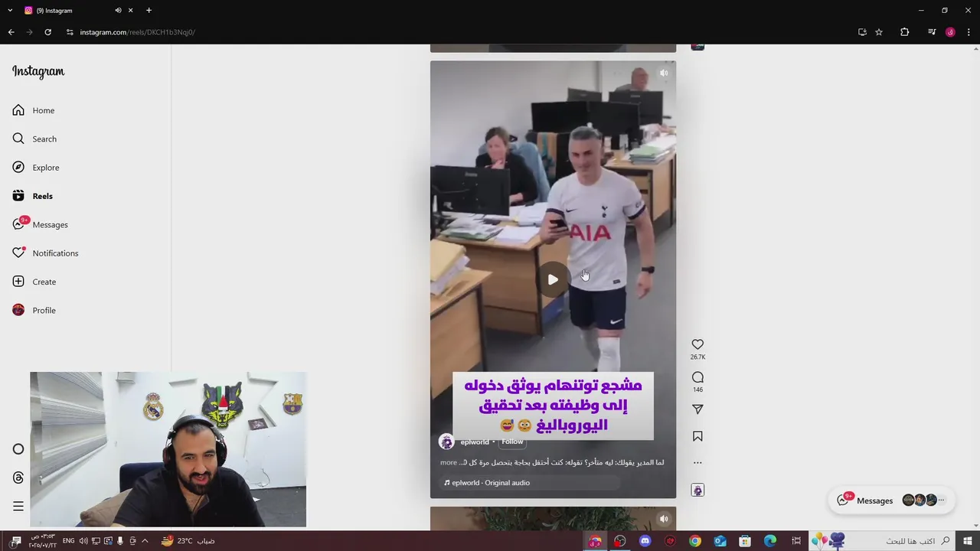Image resolution: width=980 pixels, height=551 pixels.
Task: Open Discord from the taskbar
Action: (x=645, y=541)
